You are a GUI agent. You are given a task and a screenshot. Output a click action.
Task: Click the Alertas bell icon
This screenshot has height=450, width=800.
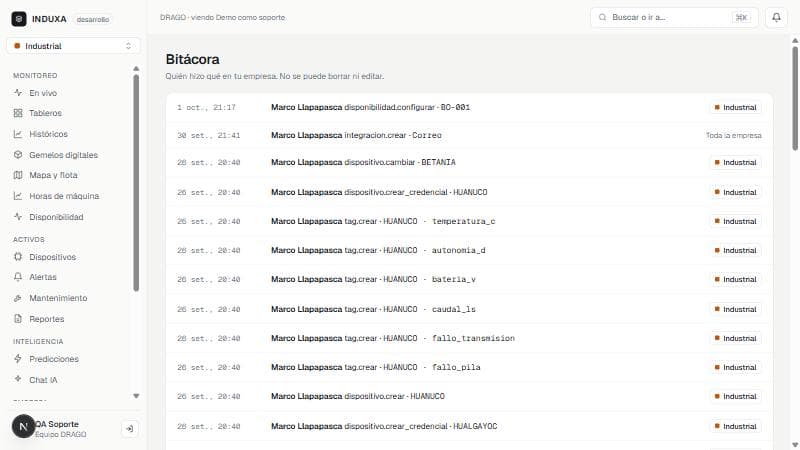[x=18, y=277]
